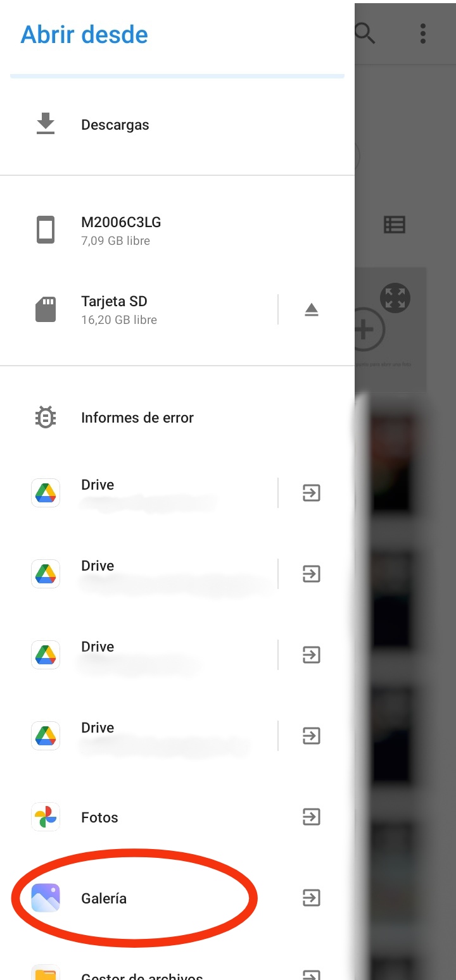Switch to list view layout
Screen dimensions: 456x980
pyautogui.click(x=395, y=225)
